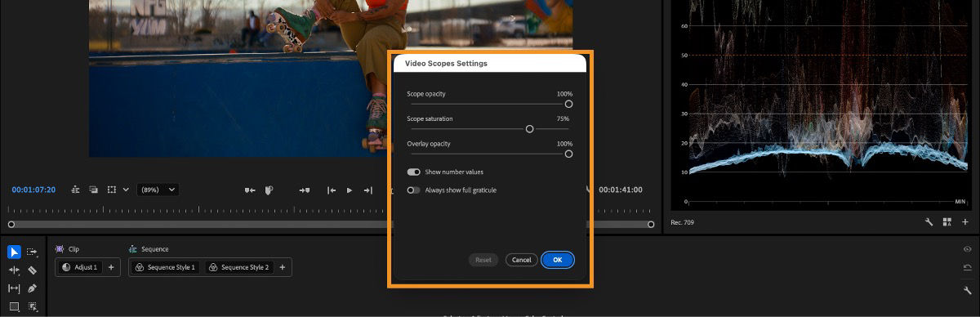This screenshot has width=980, height=317.
Task: Click the overlapping frames icon in monitor bar
Action: click(x=94, y=190)
